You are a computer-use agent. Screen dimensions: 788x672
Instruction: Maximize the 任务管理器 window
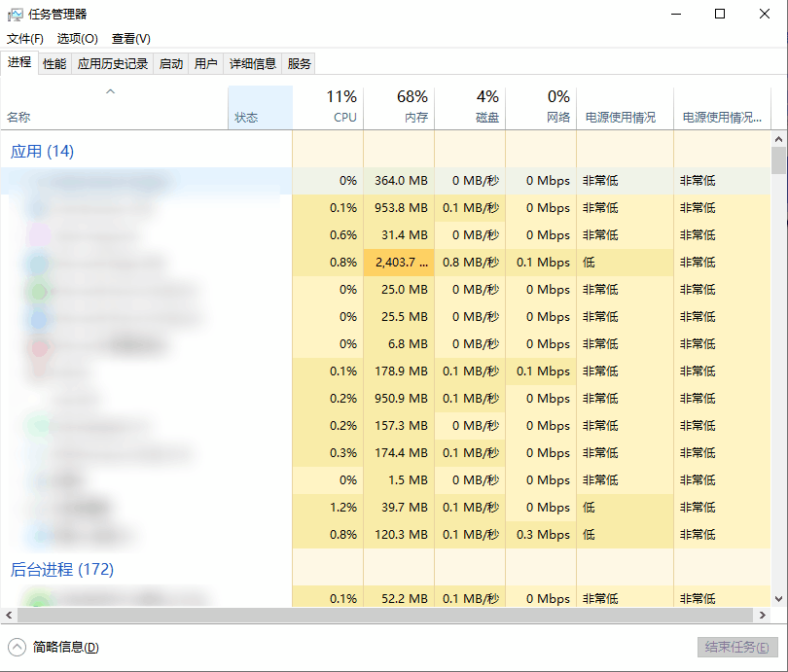[720, 14]
